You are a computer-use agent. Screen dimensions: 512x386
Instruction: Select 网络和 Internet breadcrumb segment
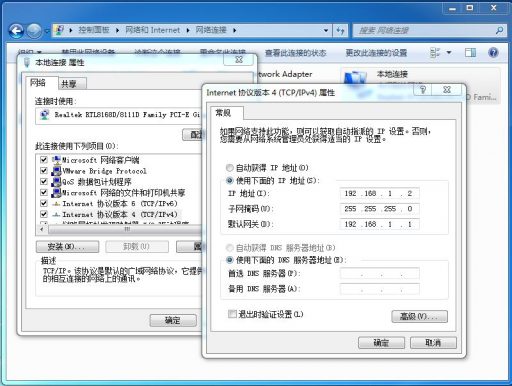pos(152,30)
